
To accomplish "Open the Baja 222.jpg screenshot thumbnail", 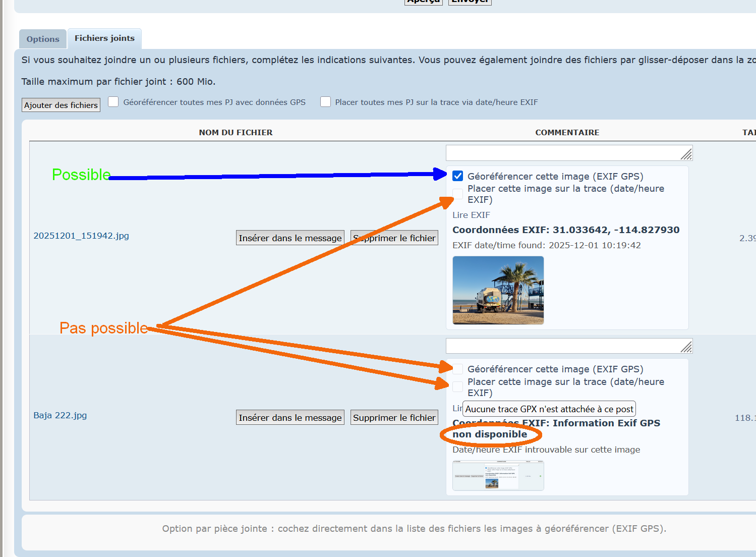I will 498,475.
